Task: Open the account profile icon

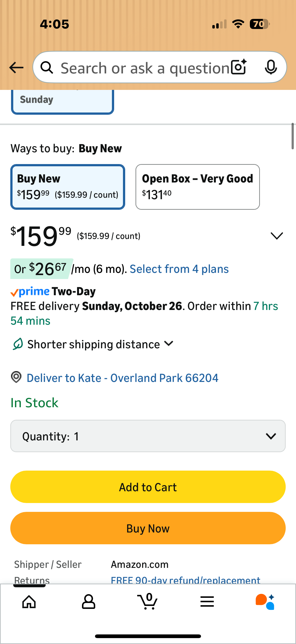Action: [x=88, y=602]
